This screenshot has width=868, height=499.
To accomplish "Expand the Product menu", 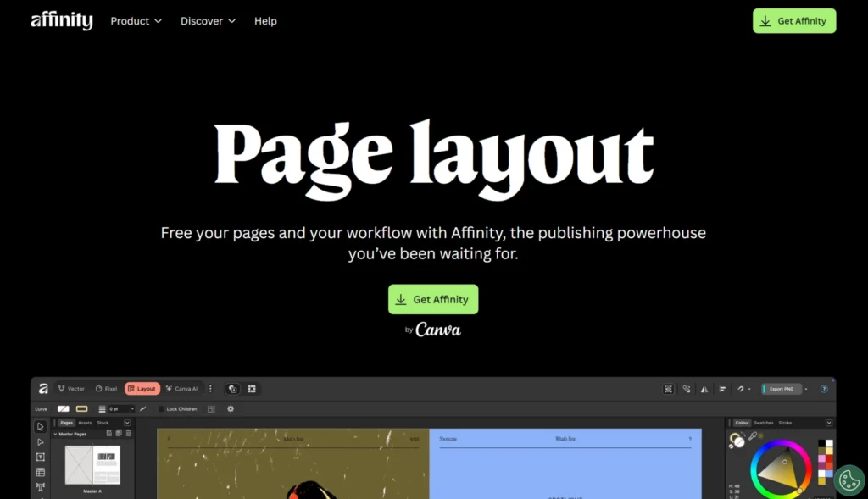I will pos(136,21).
